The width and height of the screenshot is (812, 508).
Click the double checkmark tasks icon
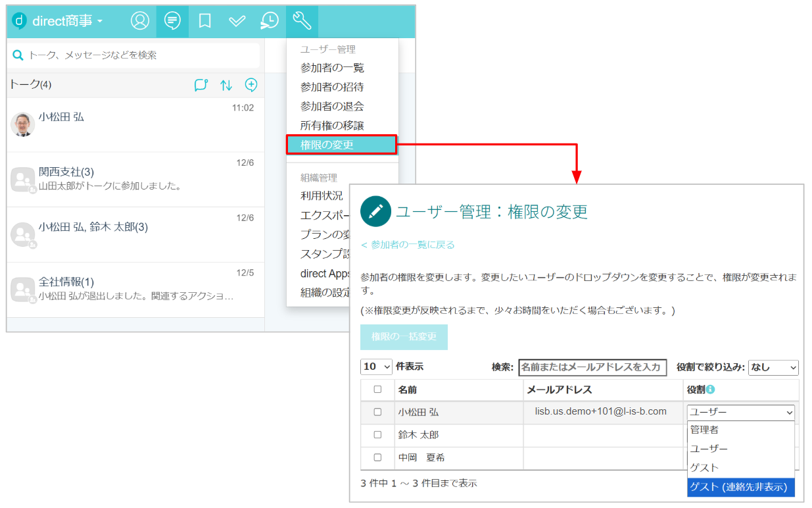pyautogui.click(x=237, y=21)
